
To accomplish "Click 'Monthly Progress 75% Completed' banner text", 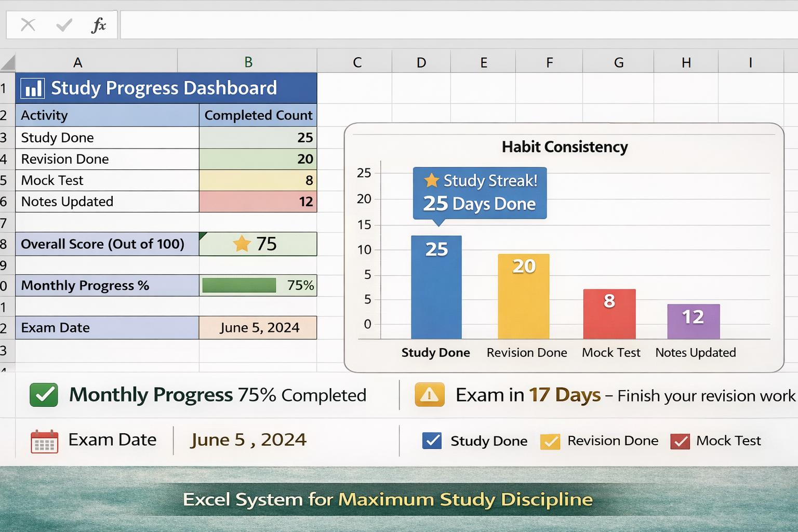I will pyautogui.click(x=218, y=395).
